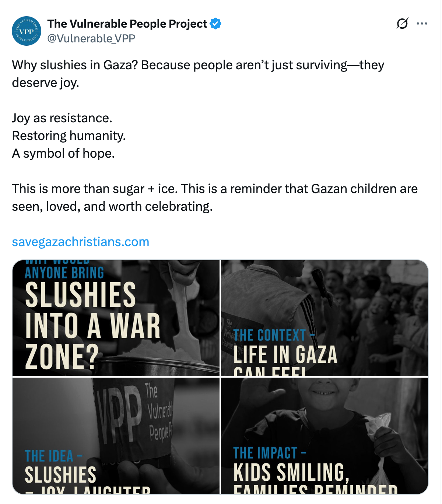Viewport: 442px width, 504px height.
Task: Click the @Vulnerable_VPP handle
Action: 91,38
